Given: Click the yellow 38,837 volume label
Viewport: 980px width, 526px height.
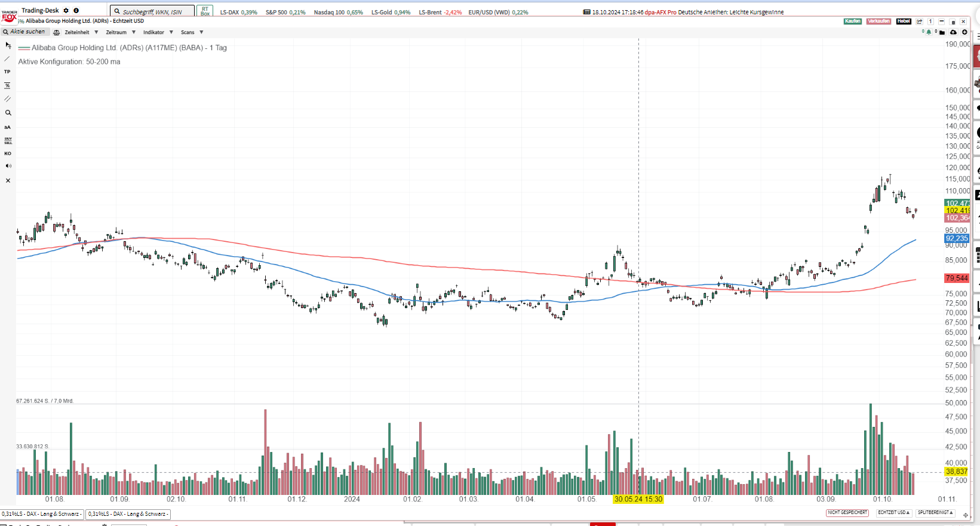Looking at the screenshot, I should pyautogui.click(x=957, y=472).
